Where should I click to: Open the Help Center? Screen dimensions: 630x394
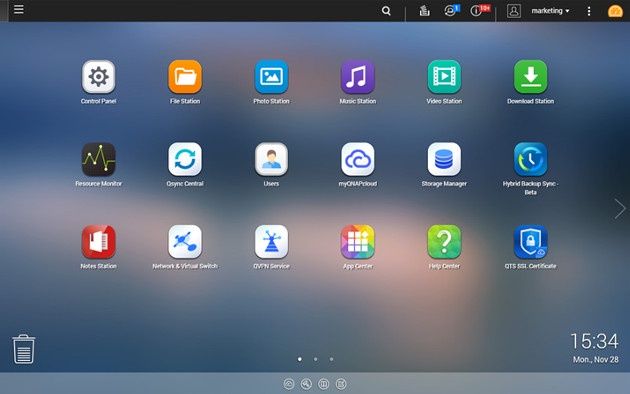[444, 241]
